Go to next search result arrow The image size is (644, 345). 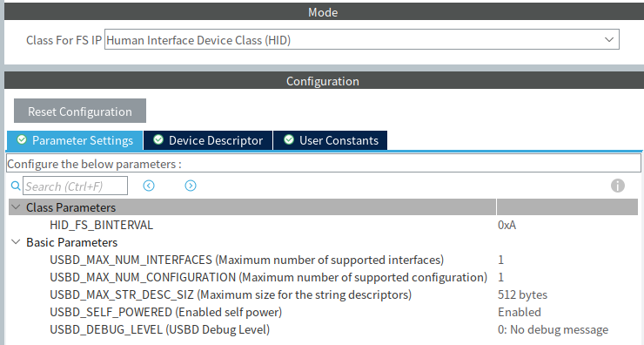(191, 186)
